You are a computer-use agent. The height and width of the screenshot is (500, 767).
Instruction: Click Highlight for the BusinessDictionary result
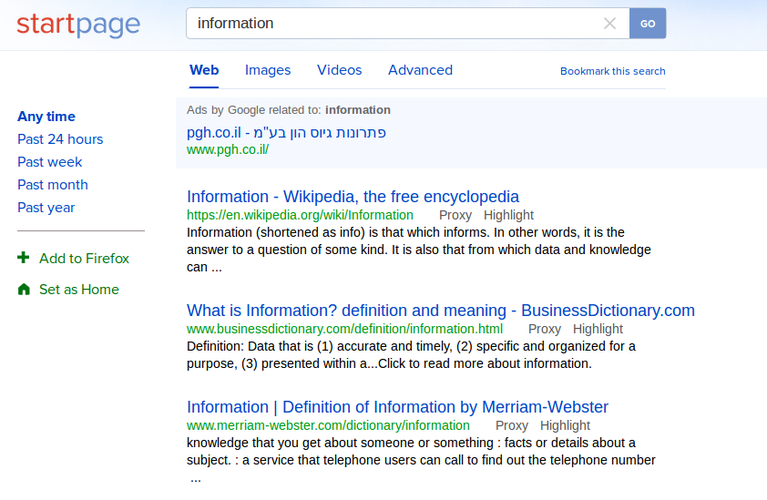pos(598,329)
